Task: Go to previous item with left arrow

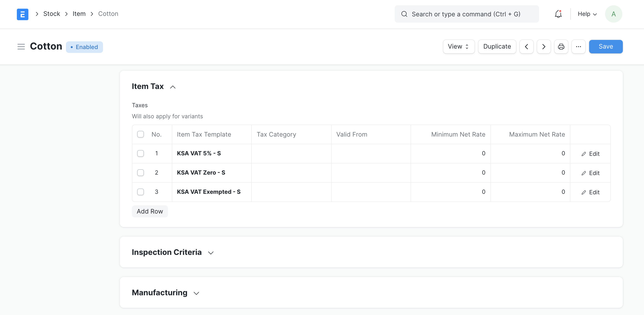Action: click(x=526, y=47)
